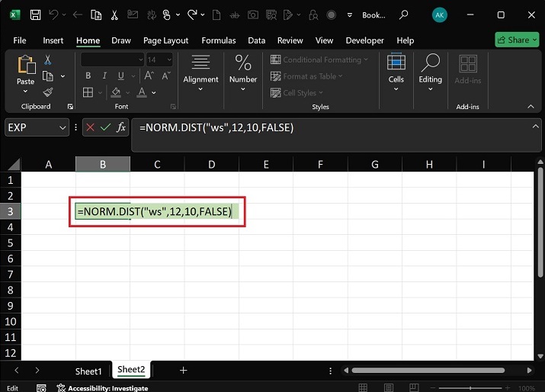
Task: Click Format as Table button
Action: pyautogui.click(x=306, y=76)
